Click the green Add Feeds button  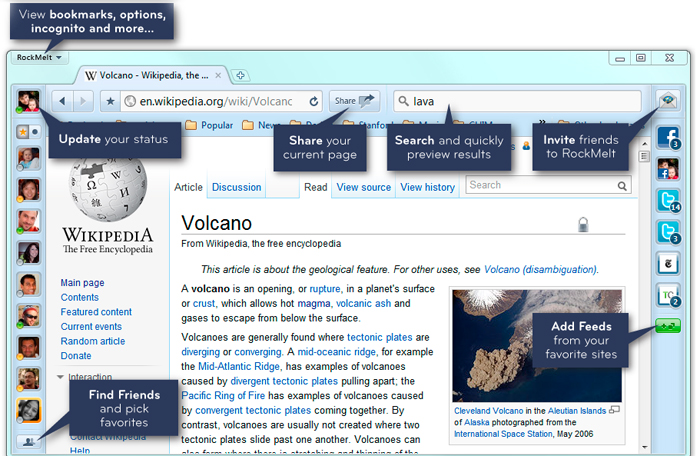click(x=667, y=326)
